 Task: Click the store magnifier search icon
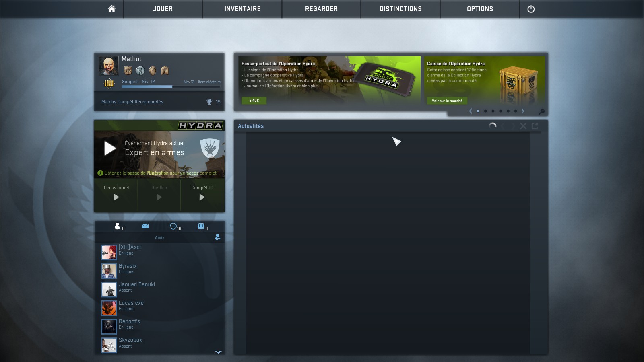(542, 111)
